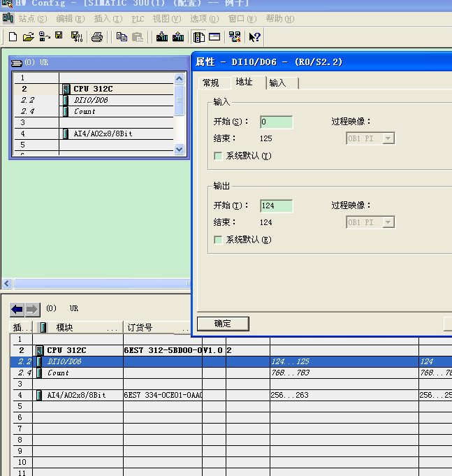Enable output 系统默认 checkbox
This screenshot has height=476, width=452.
coord(219,240)
